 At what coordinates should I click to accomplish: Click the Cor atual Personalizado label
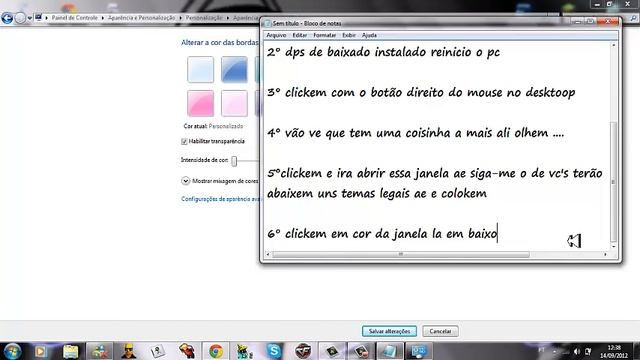pyautogui.click(x=213, y=126)
